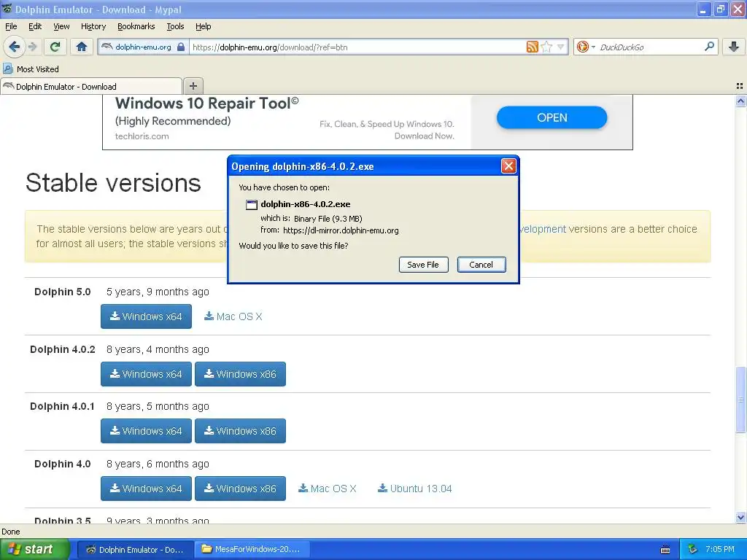The width and height of the screenshot is (747, 560).
Task: Click the address bar URL field
Action: pyautogui.click(x=357, y=47)
